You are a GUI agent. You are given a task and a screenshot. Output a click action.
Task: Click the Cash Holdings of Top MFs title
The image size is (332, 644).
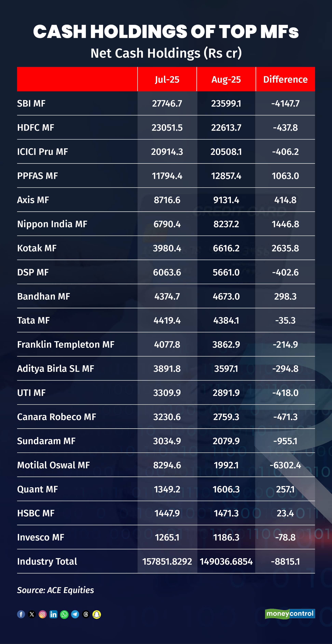pyautogui.click(x=166, y=31)
